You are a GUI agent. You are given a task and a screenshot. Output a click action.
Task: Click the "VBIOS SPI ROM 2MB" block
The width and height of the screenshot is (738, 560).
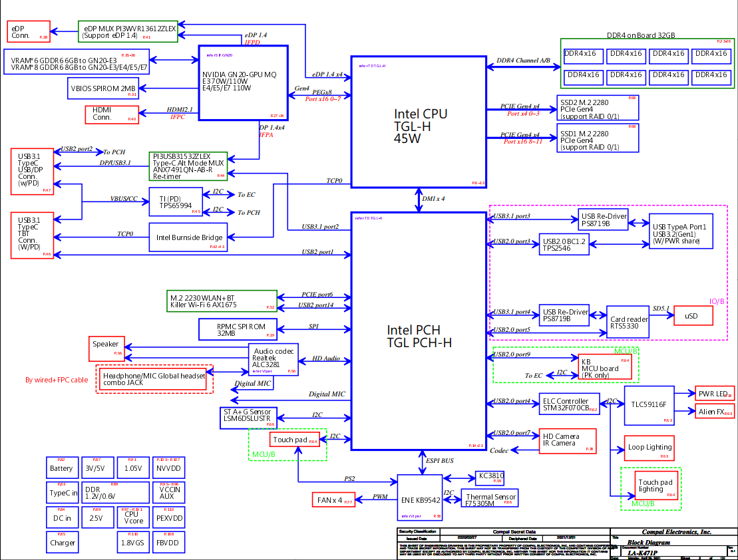pos(103,88)
